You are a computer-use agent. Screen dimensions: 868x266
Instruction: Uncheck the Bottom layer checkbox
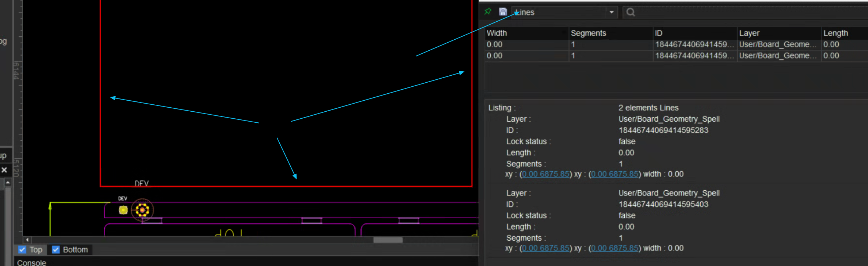click(56, 250)
